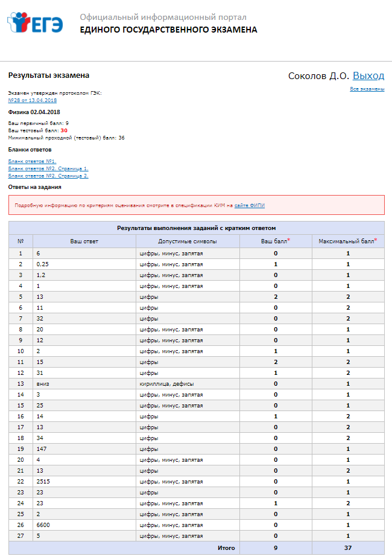Open the Все экзамены link
Screen dimensions: 392x559
pyautogui.click(x=367, y=89)
